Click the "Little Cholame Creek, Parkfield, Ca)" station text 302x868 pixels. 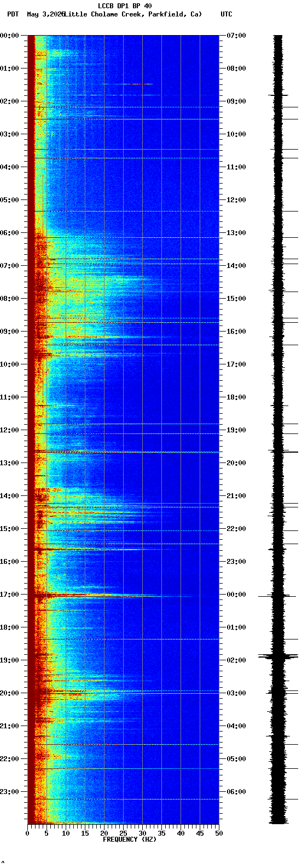(133, 14)
